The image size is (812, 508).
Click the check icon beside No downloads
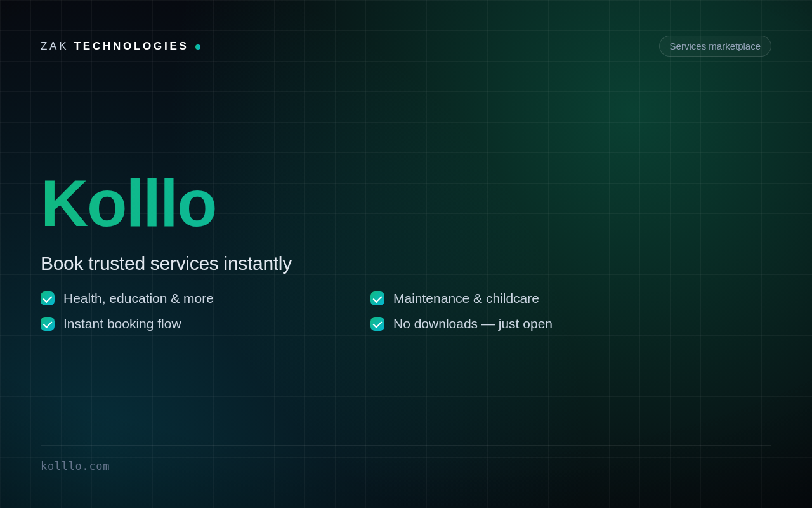click(x=377, y=324)
